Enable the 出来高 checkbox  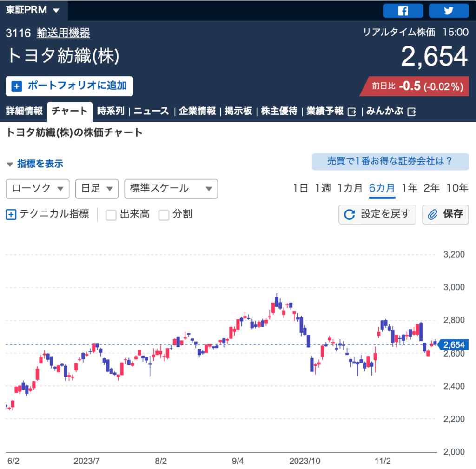click(x=110, y=214)
